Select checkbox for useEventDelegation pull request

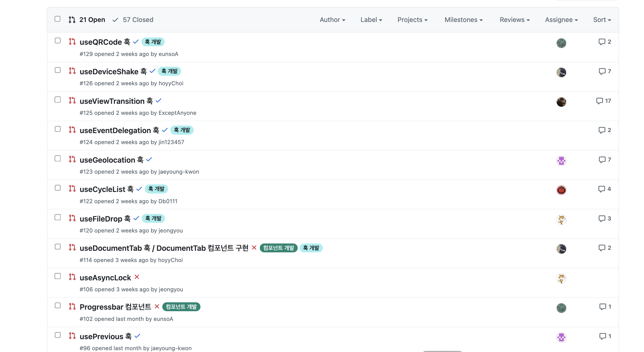pos(57,129)
